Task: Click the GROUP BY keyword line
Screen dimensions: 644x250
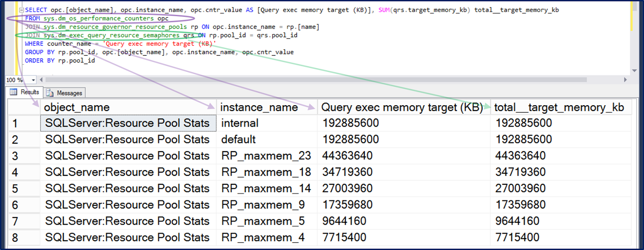Action: coord(39,52)
